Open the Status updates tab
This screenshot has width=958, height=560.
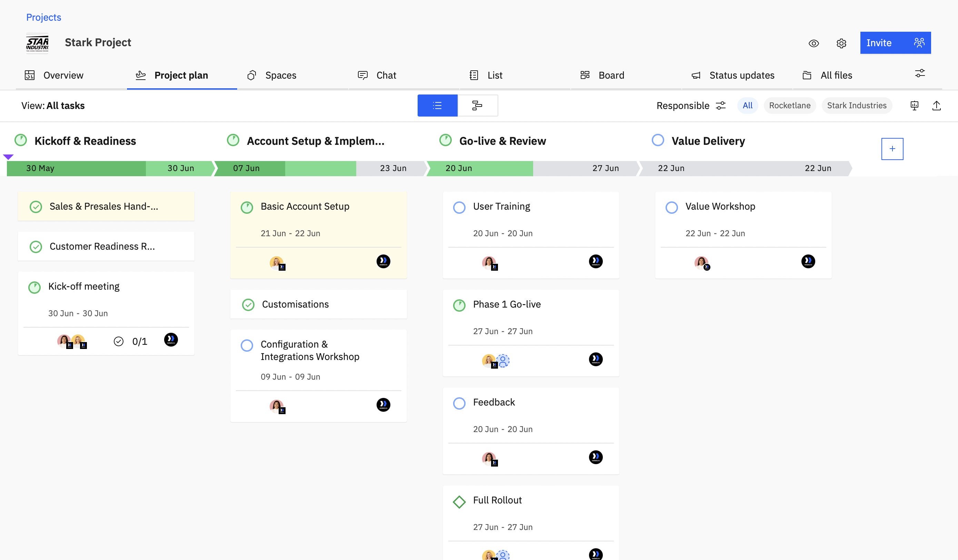coord(733,75)
